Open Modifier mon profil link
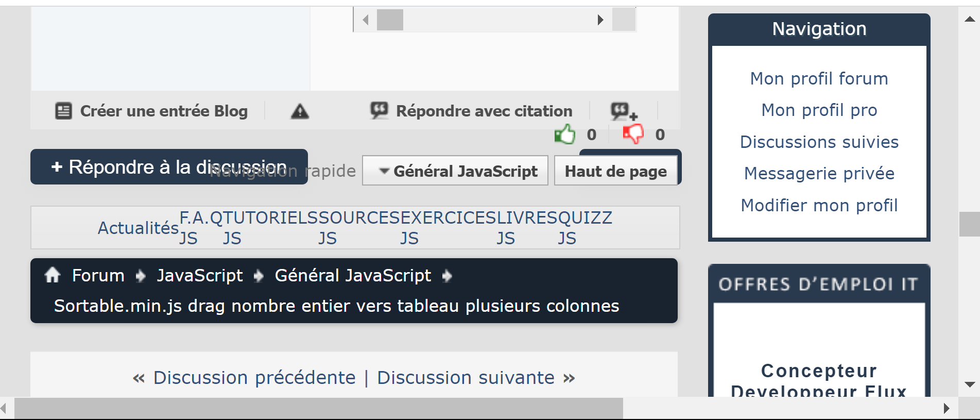980x420 pixels. (819, 206)
